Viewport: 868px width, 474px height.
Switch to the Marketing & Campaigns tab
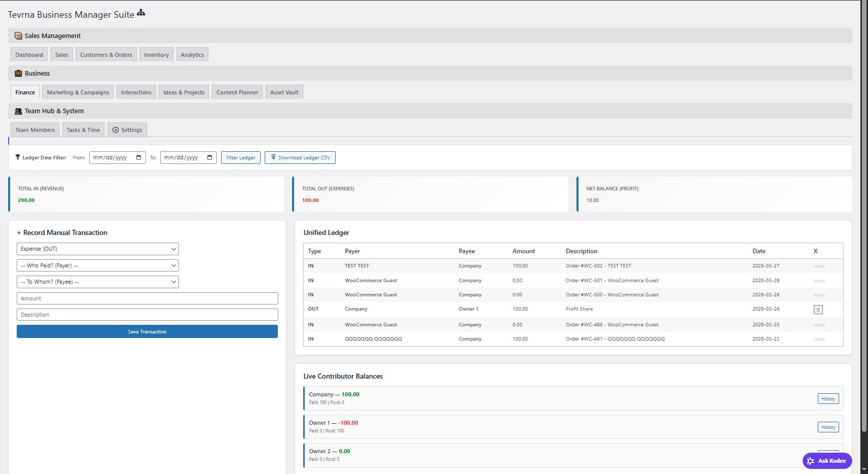78,92
